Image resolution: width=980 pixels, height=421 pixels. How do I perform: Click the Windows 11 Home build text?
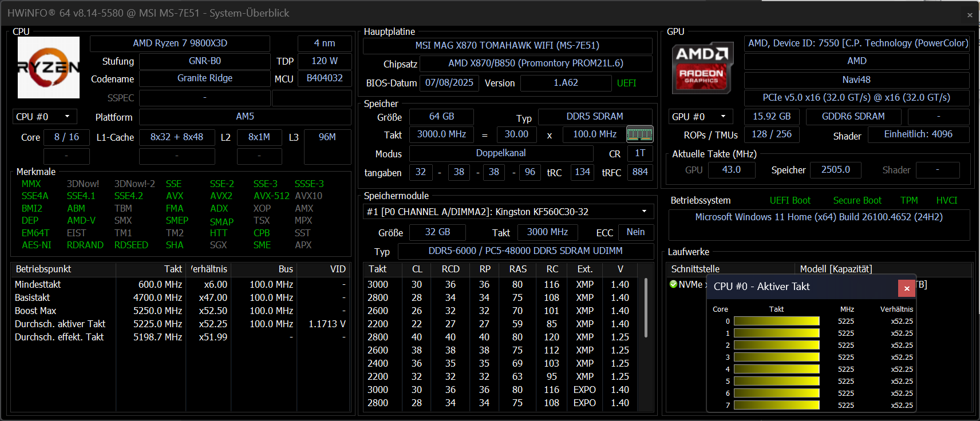click(x=819, y=217)
